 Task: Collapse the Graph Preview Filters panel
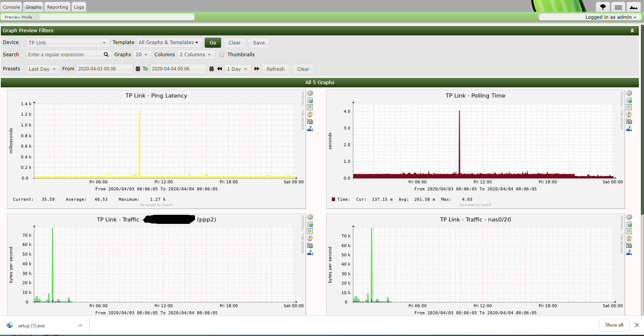(632, 31)
